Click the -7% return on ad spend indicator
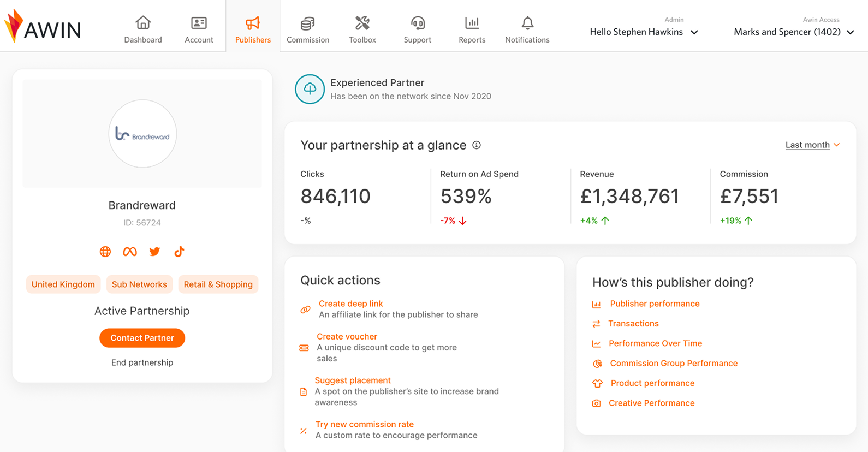Screen dimensions: 868x452 [453, 221]
